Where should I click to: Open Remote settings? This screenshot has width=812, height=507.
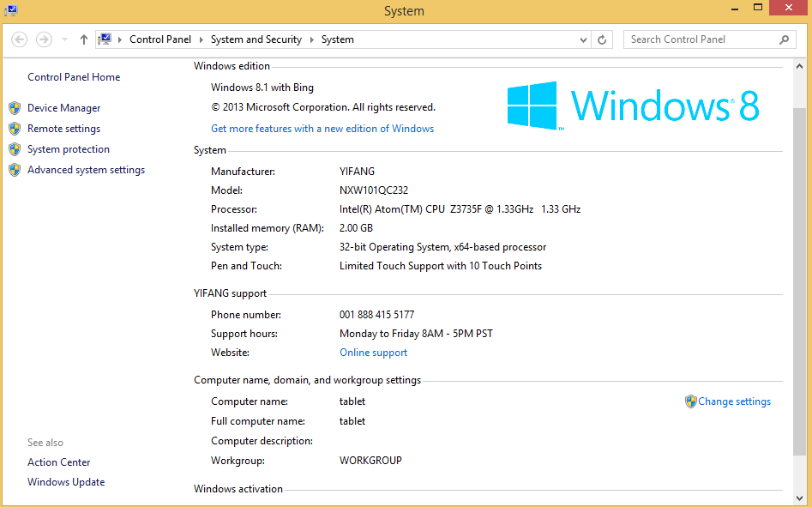click(x=63, y=129)
